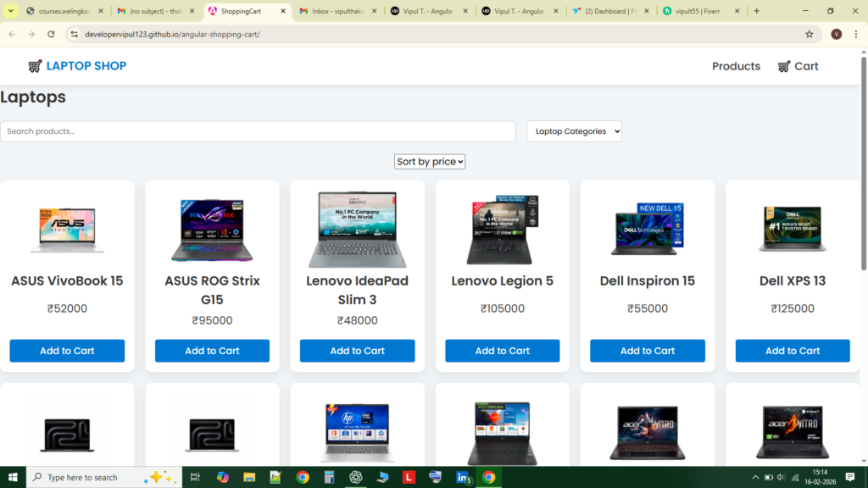
Task: Add Lenovo IdeaPad Slim 3 to cart
Action: point(357,351)
